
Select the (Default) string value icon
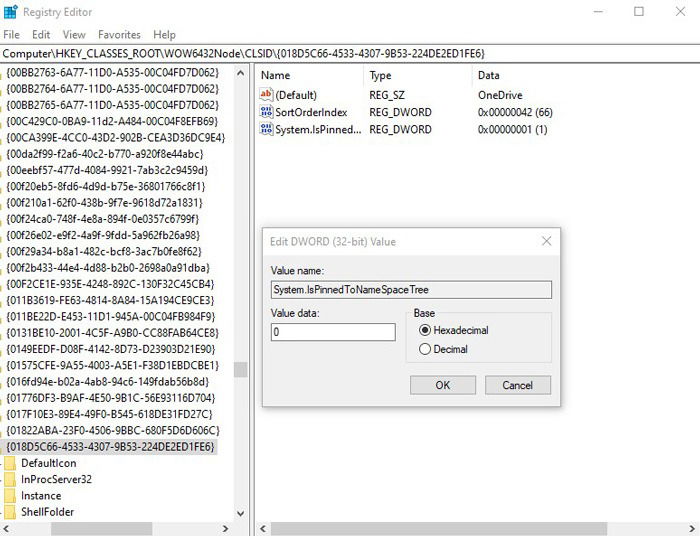tap(266, 95)
